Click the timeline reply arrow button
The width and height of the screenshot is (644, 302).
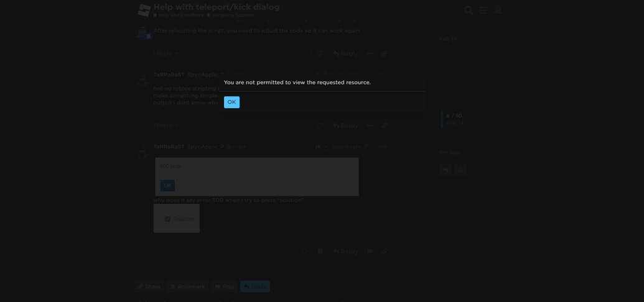446,170
